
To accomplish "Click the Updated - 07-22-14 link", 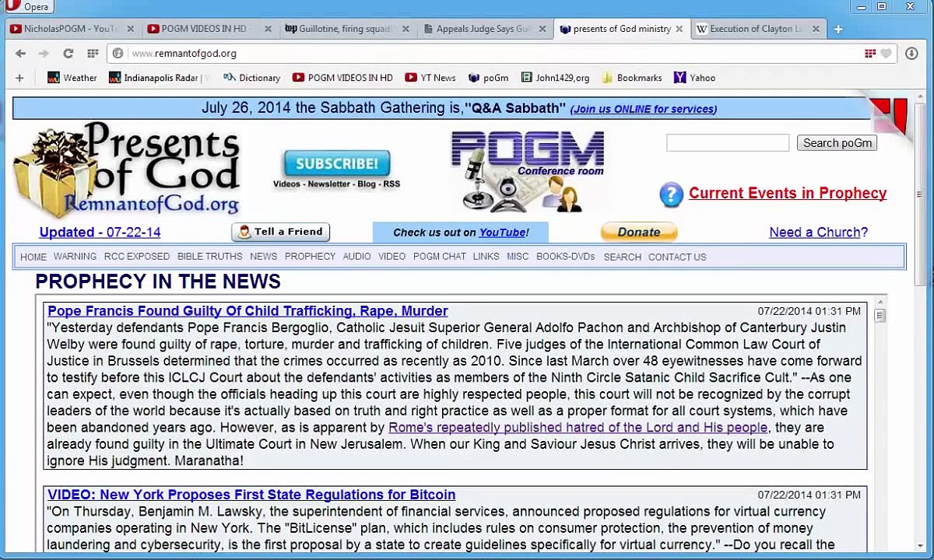I will [x=100, y=232].
